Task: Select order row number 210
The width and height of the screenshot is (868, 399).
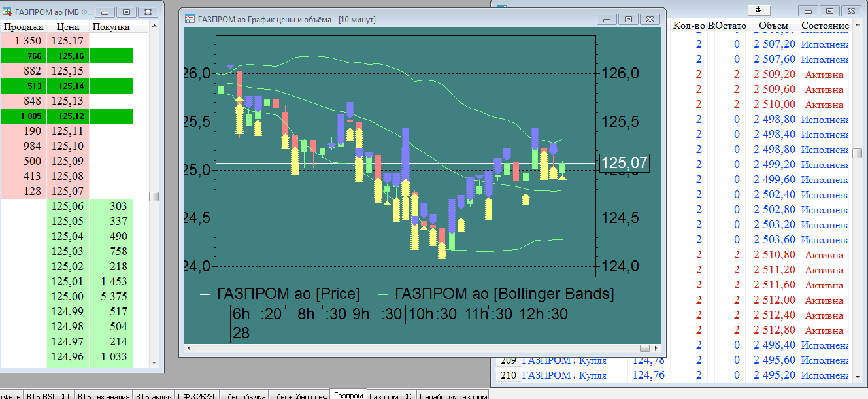Action: coord(507,375)
